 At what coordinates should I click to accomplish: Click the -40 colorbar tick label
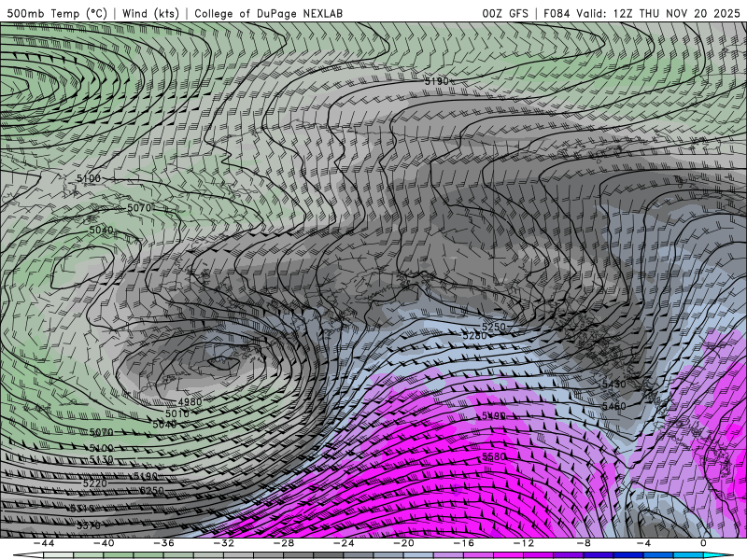[104, 543]
